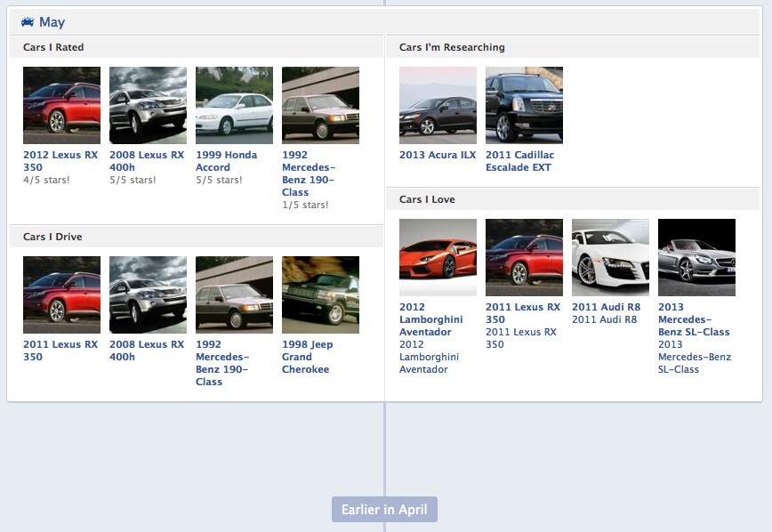Open the orange Lamborghini Aventador thumbnail
This screenshot has width=772, height=532.
coord(438,257)
